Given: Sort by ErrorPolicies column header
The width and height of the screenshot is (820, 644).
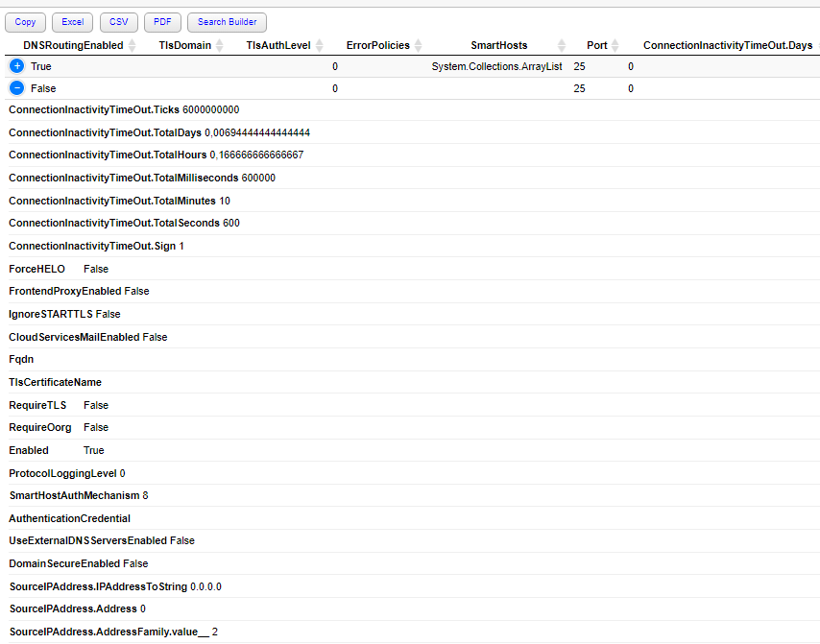Looking at the screenshot, I should point(378,45).
